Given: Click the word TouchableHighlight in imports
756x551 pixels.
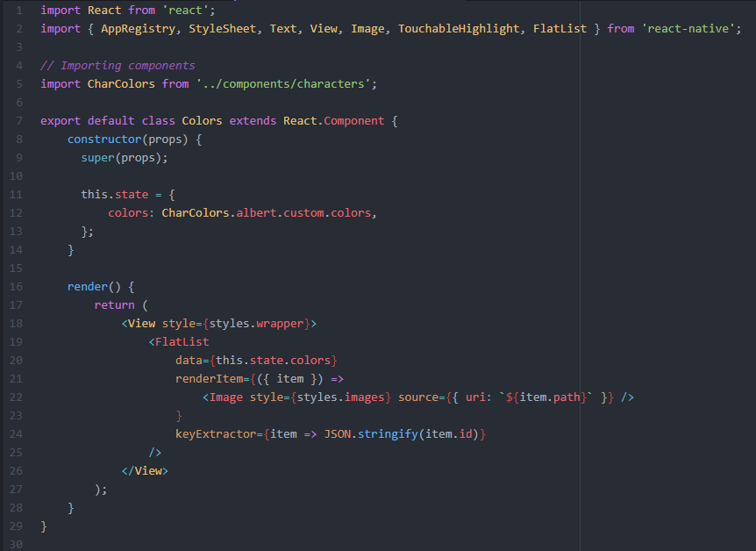Looking at the screenshot, I should [459, 28].
